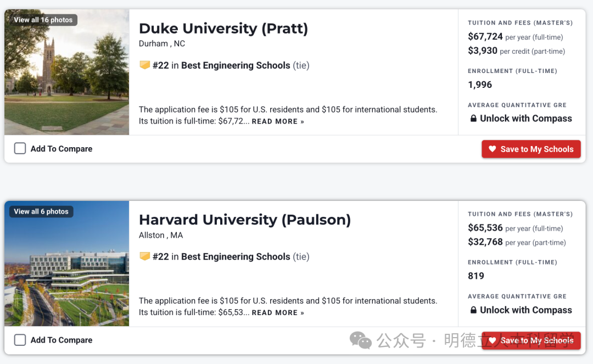Expand READ MORE on Harvard description
The width and height of the screenshot is (593, 364).
[278, 312]
